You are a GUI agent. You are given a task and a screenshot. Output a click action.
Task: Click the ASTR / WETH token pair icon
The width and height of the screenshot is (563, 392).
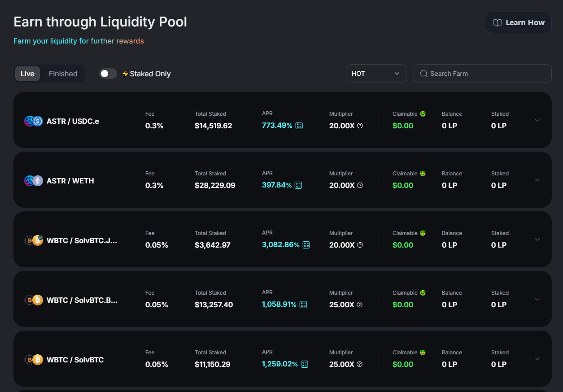tap(34, 181)
